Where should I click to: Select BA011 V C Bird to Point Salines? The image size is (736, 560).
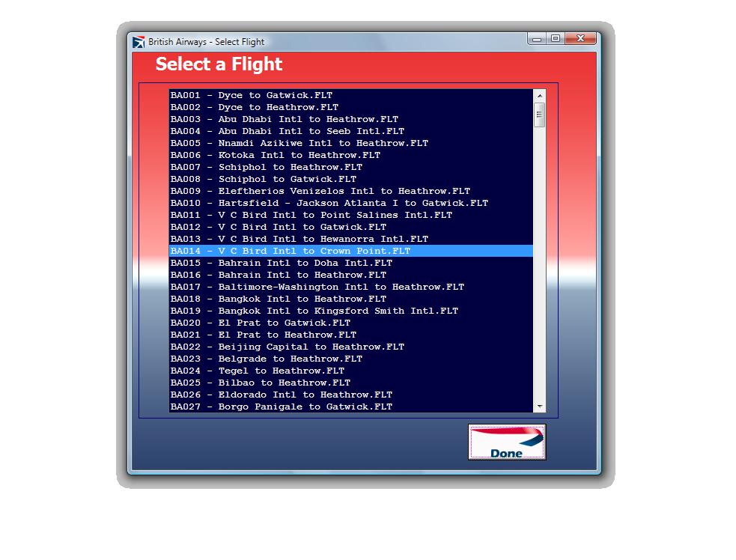point(351,215)
